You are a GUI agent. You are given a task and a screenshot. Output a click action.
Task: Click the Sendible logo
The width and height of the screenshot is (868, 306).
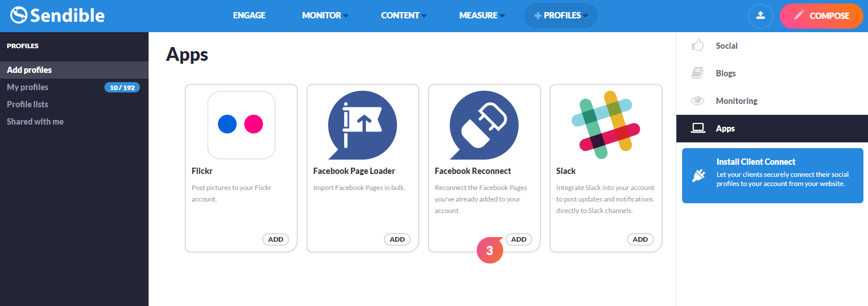tap(57, 15)
